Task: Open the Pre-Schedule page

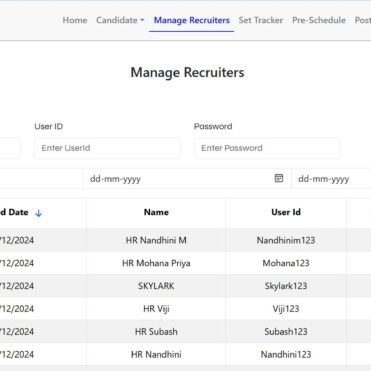Action: tap(319, 20)
